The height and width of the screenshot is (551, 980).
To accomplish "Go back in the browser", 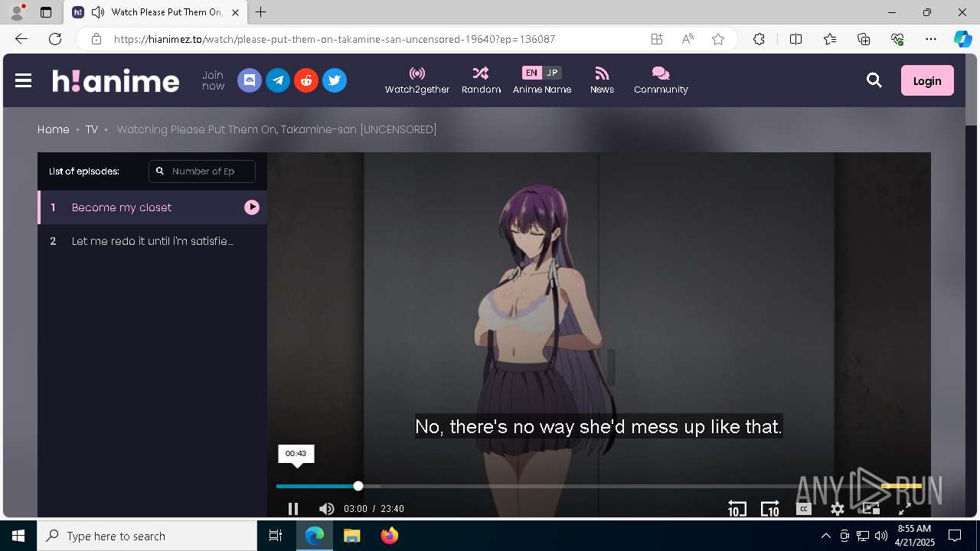I will pos(21,39).
